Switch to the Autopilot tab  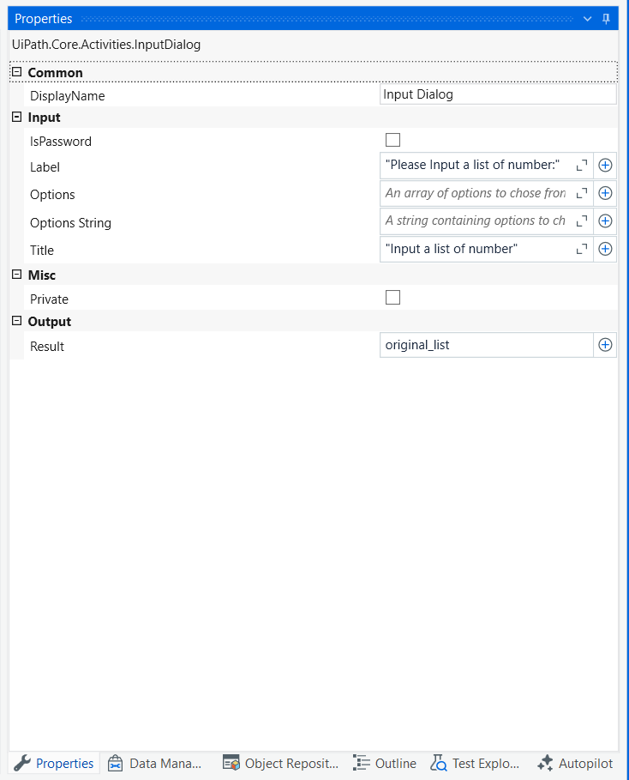[575, 763]
